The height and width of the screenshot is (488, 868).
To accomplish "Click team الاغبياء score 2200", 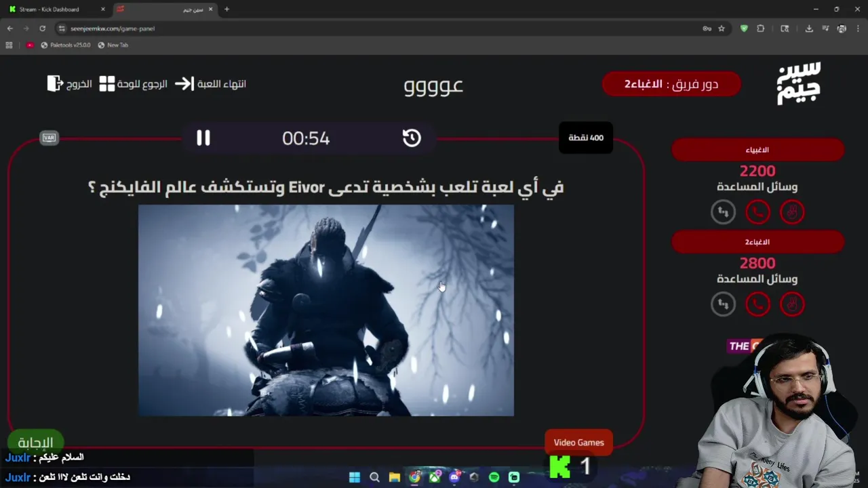I will [x=757, y=171].
